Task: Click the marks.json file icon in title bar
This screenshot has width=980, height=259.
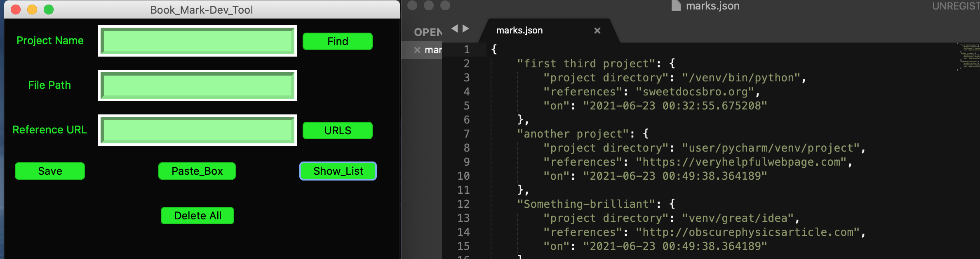Action: pyautogui.click(x=676, y=6)
